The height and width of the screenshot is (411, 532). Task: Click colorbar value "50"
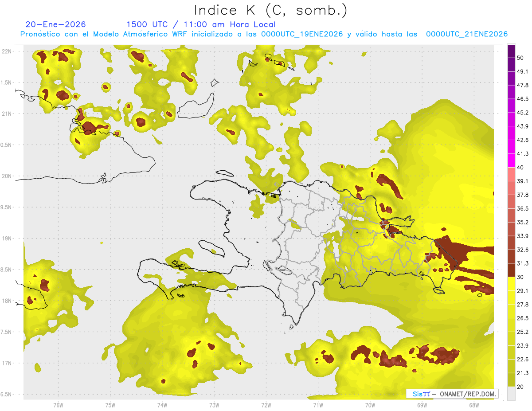tap(520, 58)
